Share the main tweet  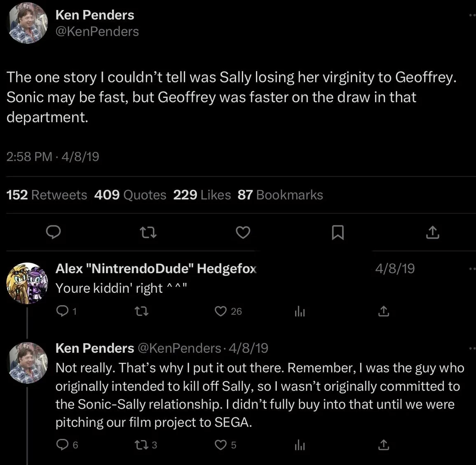click(x=432, y=233)
